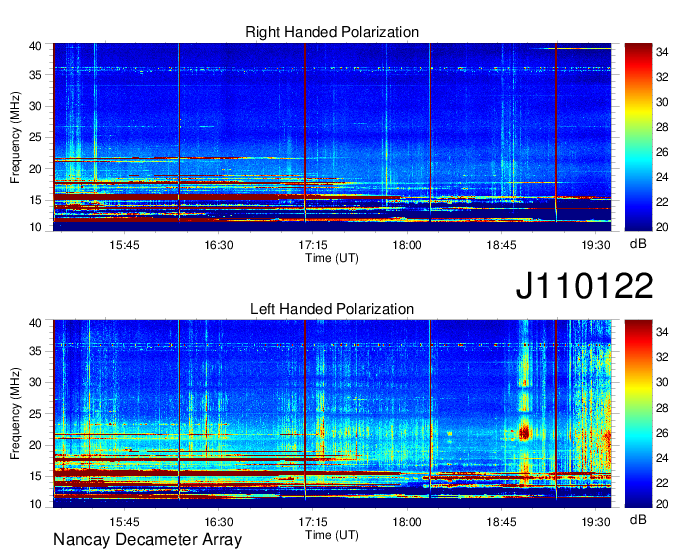
Task: Click the 15 MHz label on the top plot
Action: tap(35, 200)
